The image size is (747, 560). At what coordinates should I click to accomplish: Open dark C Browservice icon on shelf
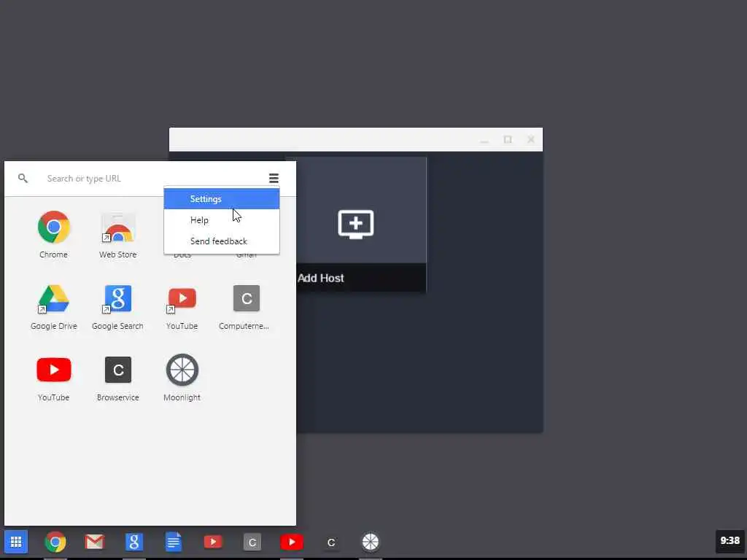pos(331,542)
